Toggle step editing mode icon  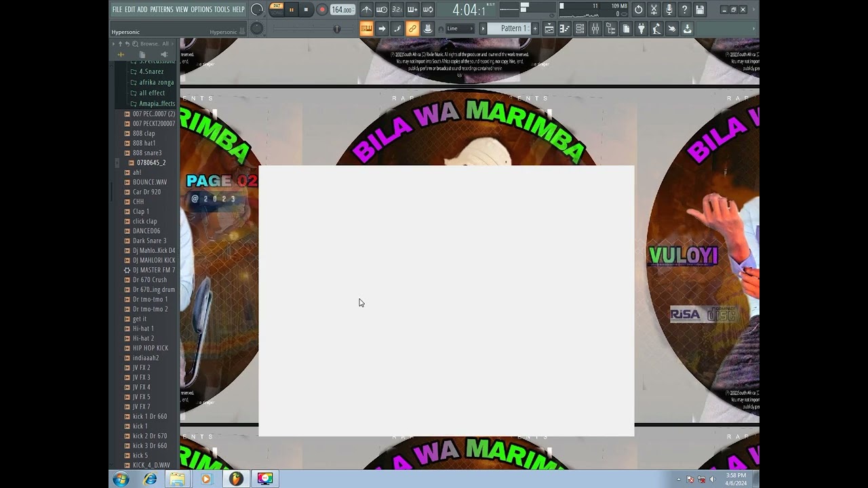pyautogui.click(x=397, y=28)
